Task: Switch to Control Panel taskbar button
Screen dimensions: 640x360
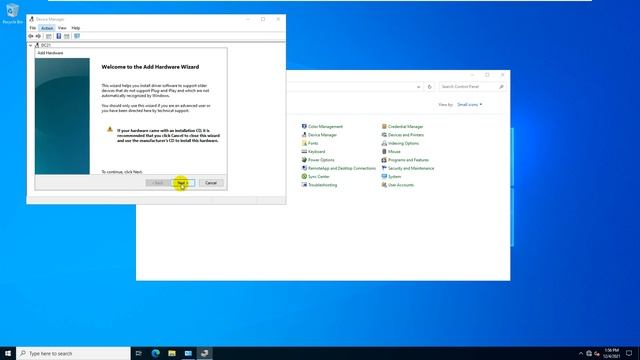Action: [188, 353]
